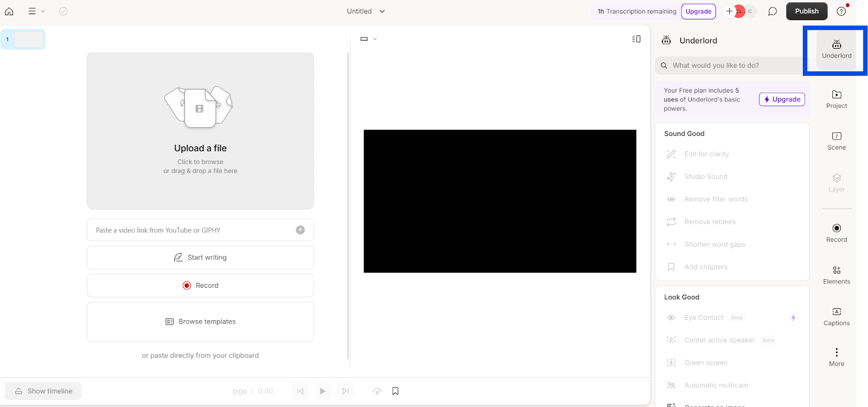
Task: Open the Scene sidebar tab
Action: (837, 141)
